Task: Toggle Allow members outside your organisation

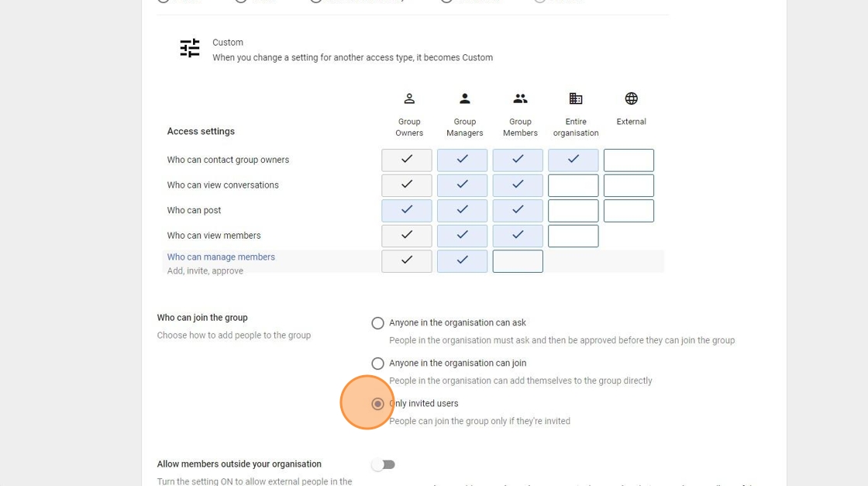Action: tap(384, 464)
